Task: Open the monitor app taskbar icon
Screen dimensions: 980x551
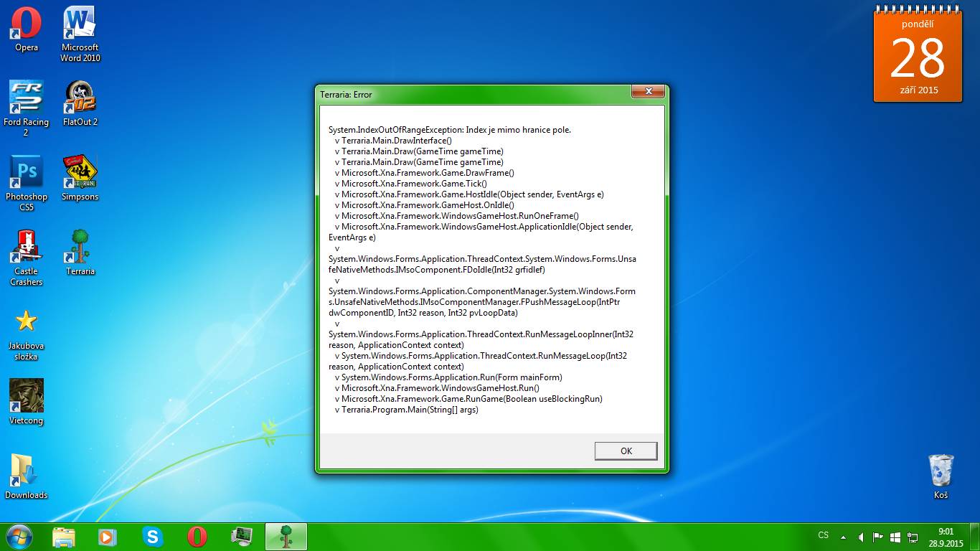Action: [242, 537]
